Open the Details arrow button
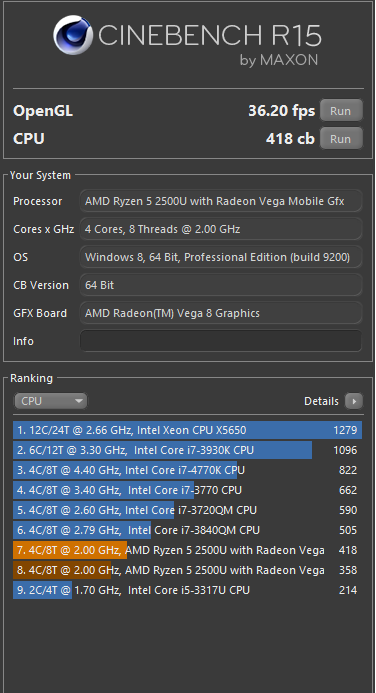Viewport: 376px width, 693px height. pyautogui.click(x=354, y=401)
